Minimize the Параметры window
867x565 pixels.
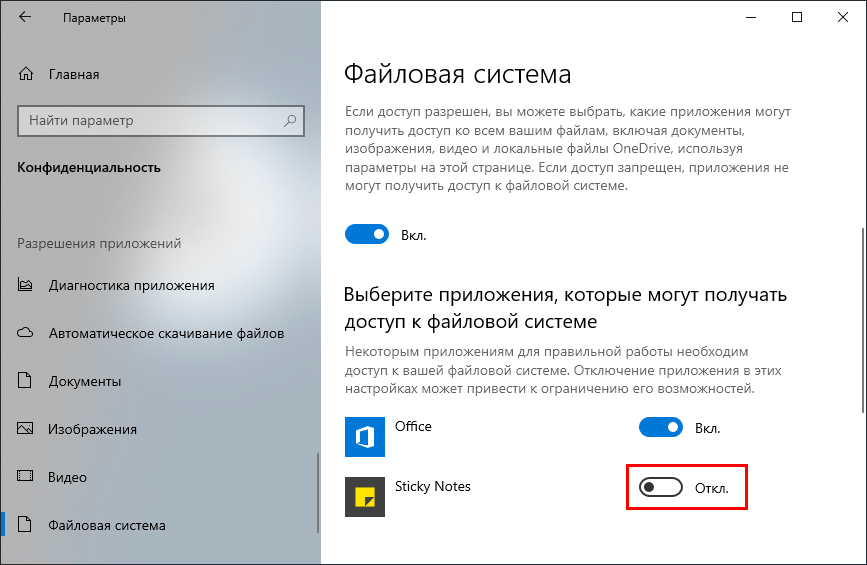pos(751,17)
